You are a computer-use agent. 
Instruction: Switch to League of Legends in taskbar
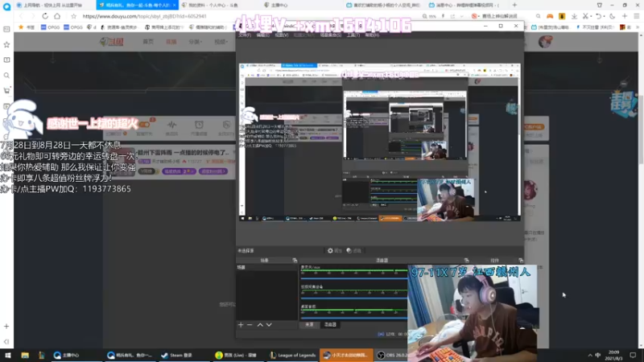click(292, 355)
